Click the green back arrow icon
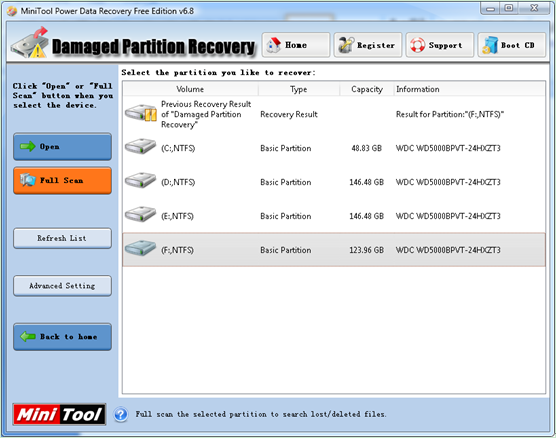 (x=28, y=336)
